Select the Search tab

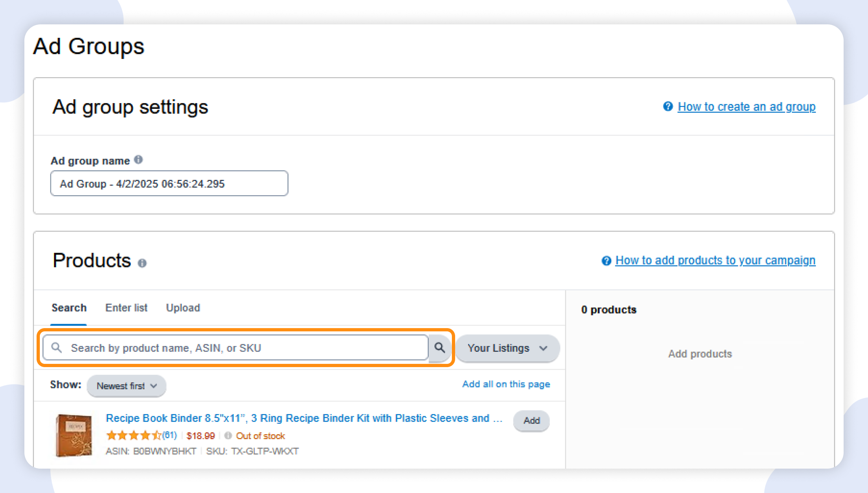(x=69, y=308)
